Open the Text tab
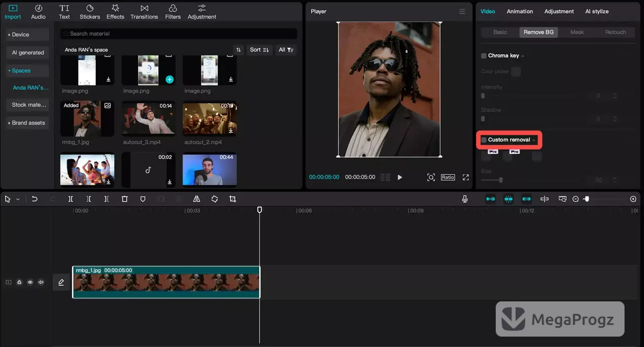 64,12
